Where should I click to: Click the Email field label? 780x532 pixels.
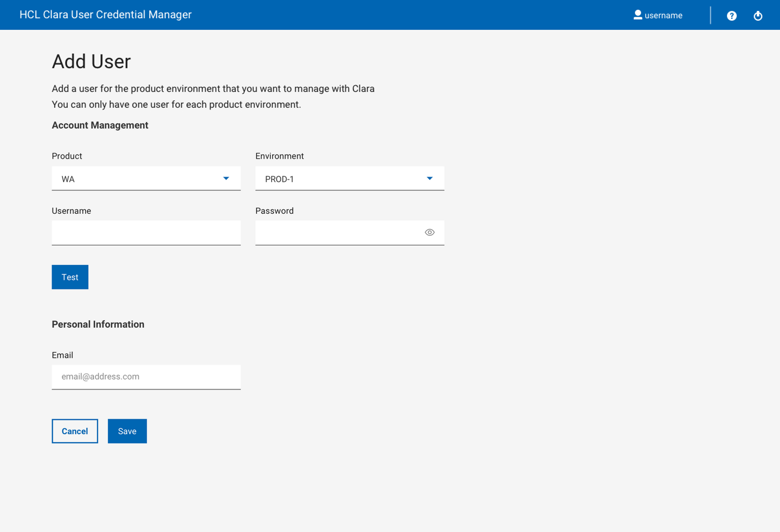point(62,355)
